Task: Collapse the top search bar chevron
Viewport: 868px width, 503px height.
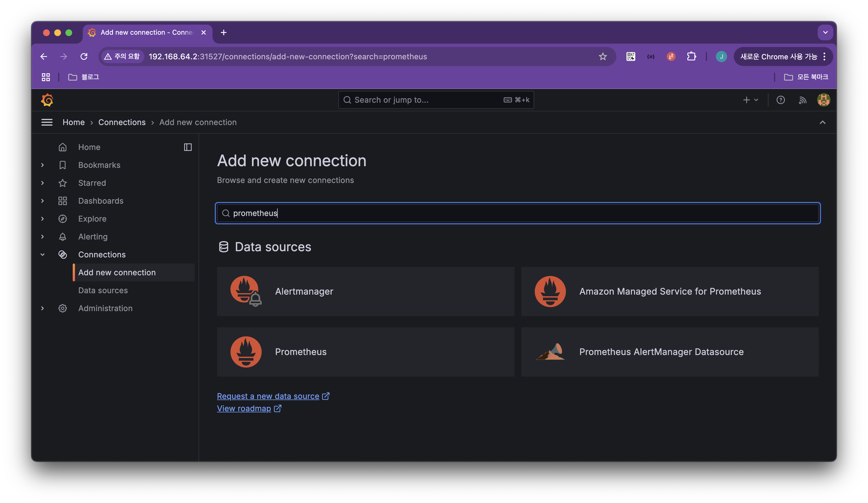Action: pos(822,122)
